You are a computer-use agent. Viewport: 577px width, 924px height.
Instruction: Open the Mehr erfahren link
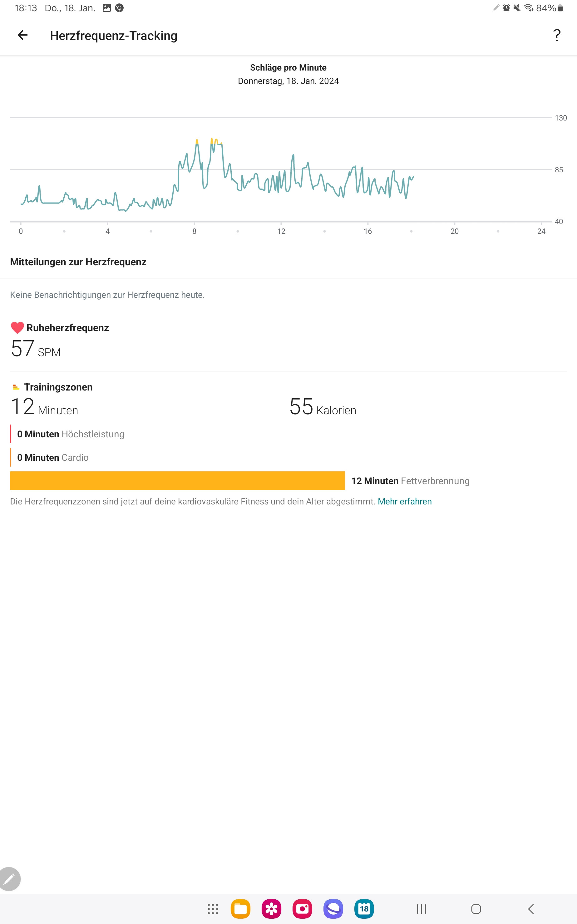click(x=405, y=501)
